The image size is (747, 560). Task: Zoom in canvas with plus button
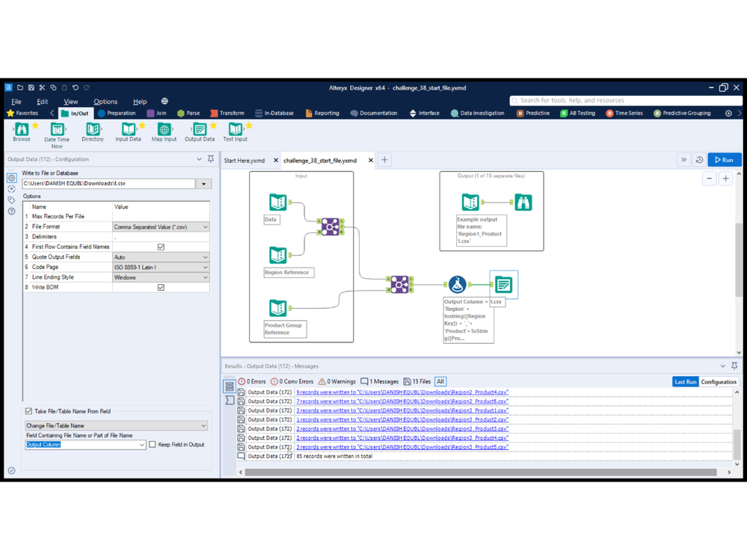click(725, 179)
